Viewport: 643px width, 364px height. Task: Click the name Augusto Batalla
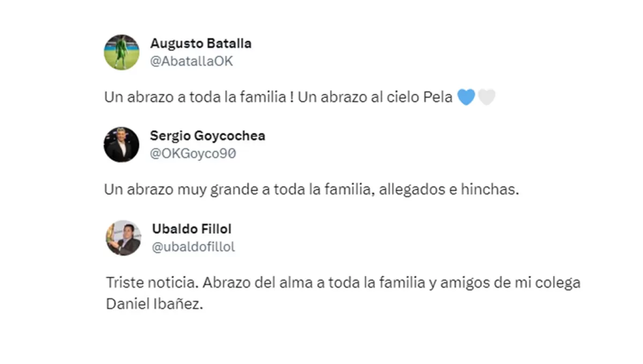[x=201, y=43]
